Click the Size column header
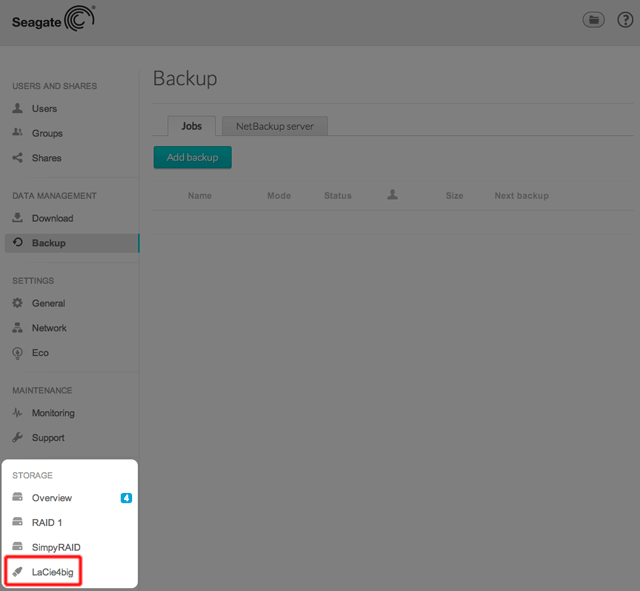The height and width of the screenshot is (591, 640). [454, 196]
